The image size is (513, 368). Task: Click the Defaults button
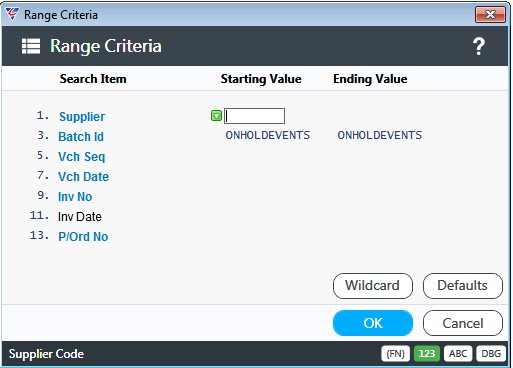click(463, 286)
